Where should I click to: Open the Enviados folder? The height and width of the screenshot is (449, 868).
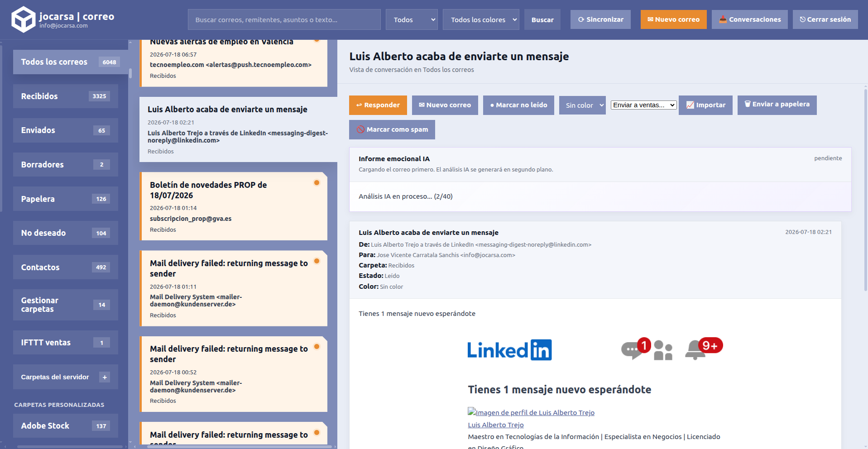click(x=65, y=130)
